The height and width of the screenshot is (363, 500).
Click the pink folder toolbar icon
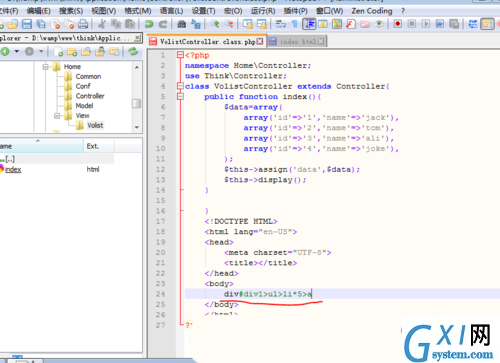click(365, 24)
